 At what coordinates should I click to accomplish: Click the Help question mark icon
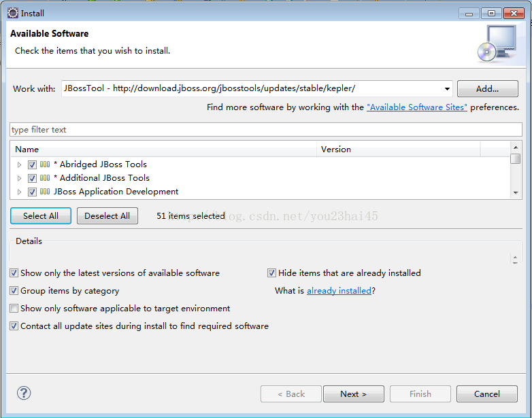click(x=24, y=394)
